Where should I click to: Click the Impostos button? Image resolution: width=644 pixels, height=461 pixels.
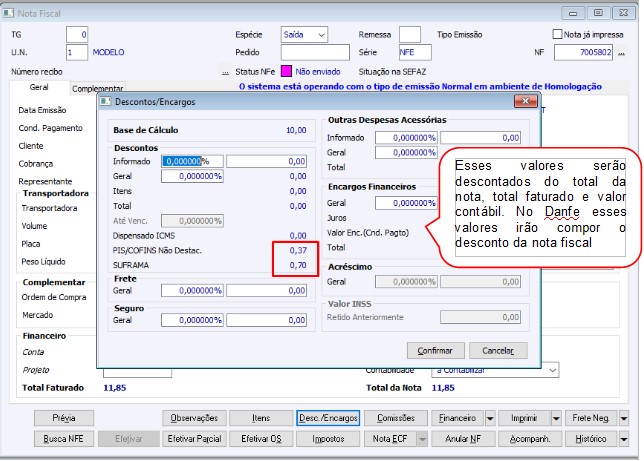(x=328, y=439)
